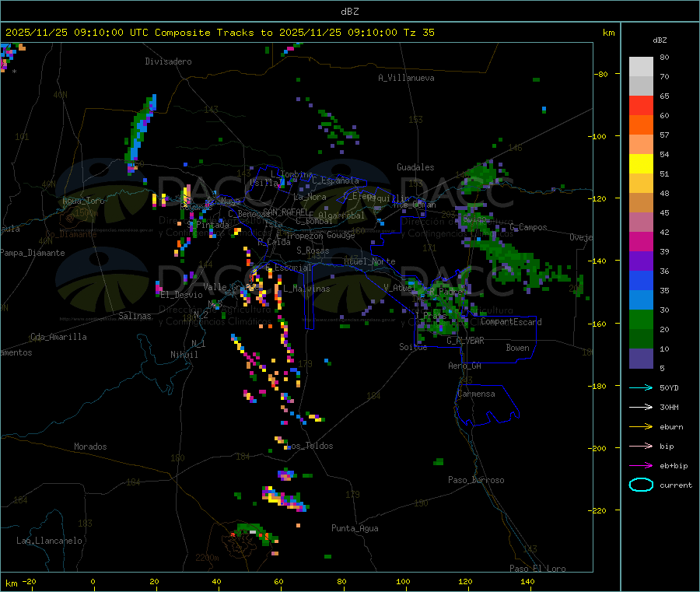Click the cyan 'current' ellipse legend icon
Viewport: 700px width, 592px height.
coord(641,485)
